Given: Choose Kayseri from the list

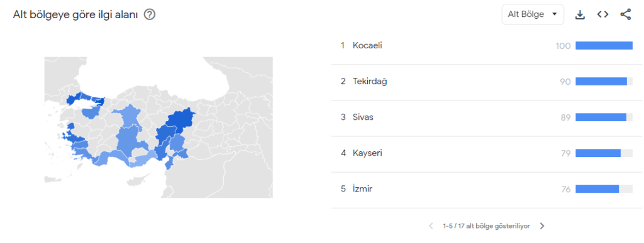Looking at the screenshot, I should [x=486, y=153].
